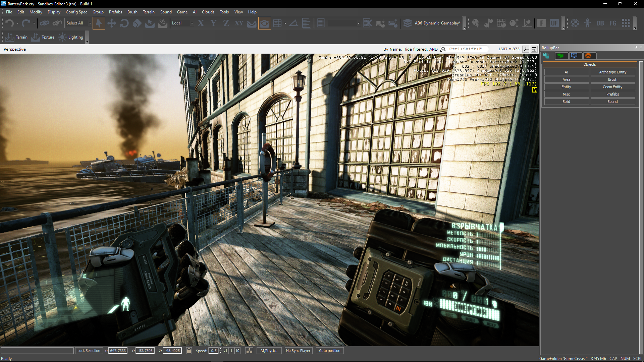Viewport: 644px width, 362px height.
Task: Toggle the speed lock padlock icon
Action: pyautogui.click(x=189, y=351)
